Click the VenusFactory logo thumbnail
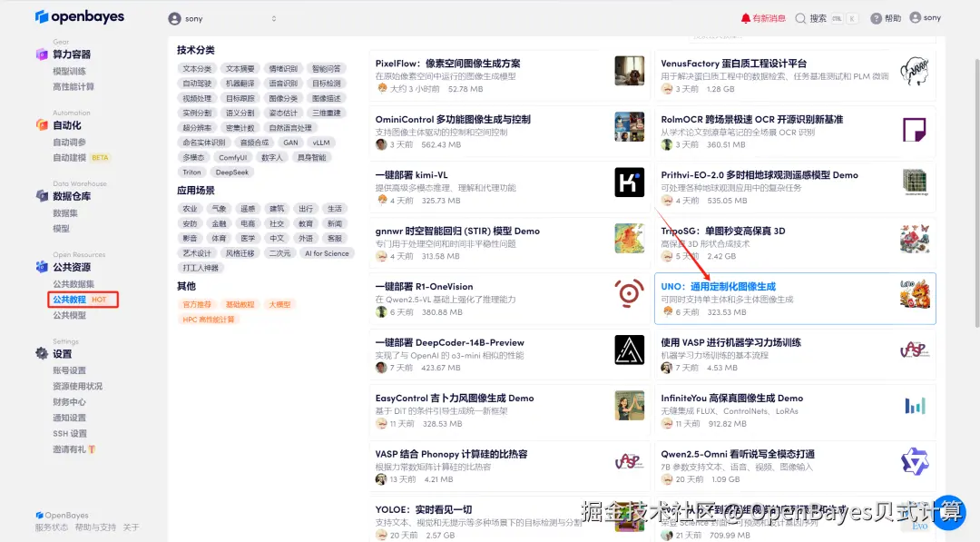Viewport: 980px width, 542px height. 915,70
